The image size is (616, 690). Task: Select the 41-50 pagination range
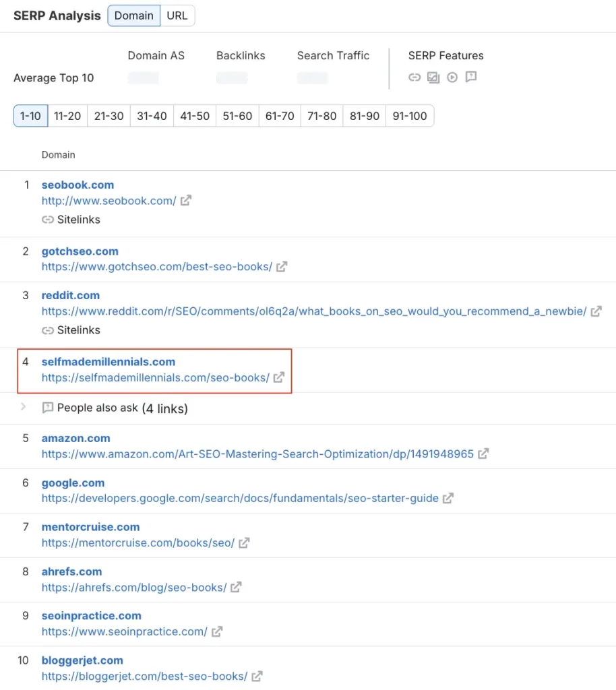pos(194,115)
